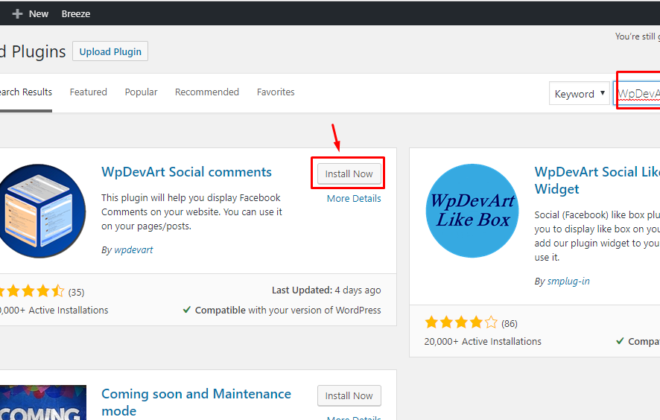Open More Details for WpDevArt Social comments
Viewport: 660px width, 420px height.
[354, 199]
